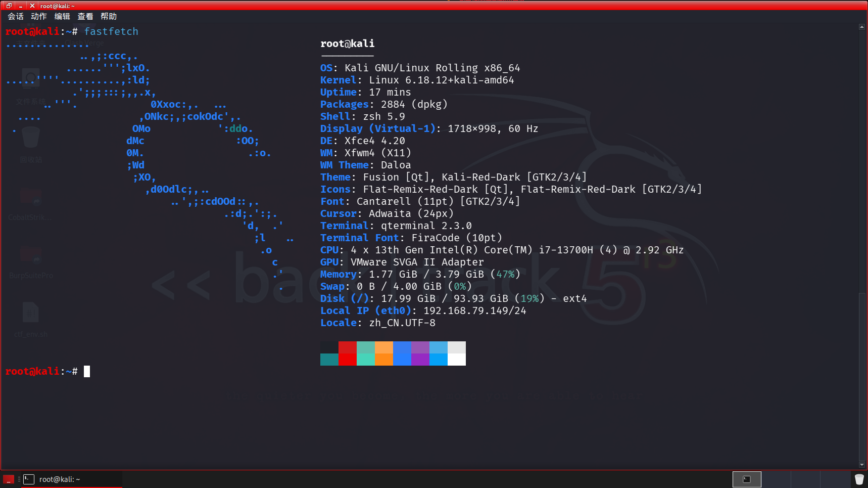868x488 pixels.
Task: Open the trash icon on the panel
Action: (859, 479)
